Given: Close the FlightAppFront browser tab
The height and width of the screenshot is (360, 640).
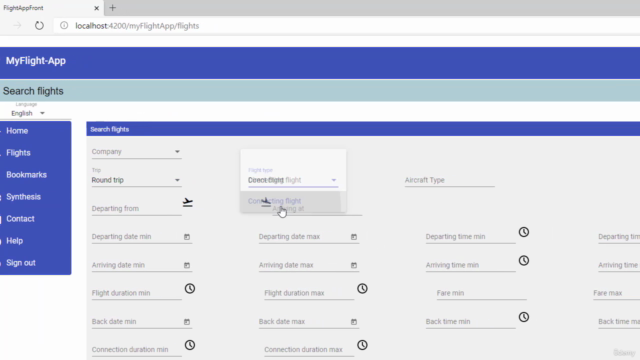Looking at the screenshot, I should pyautogui.click(x=96, y=8).
